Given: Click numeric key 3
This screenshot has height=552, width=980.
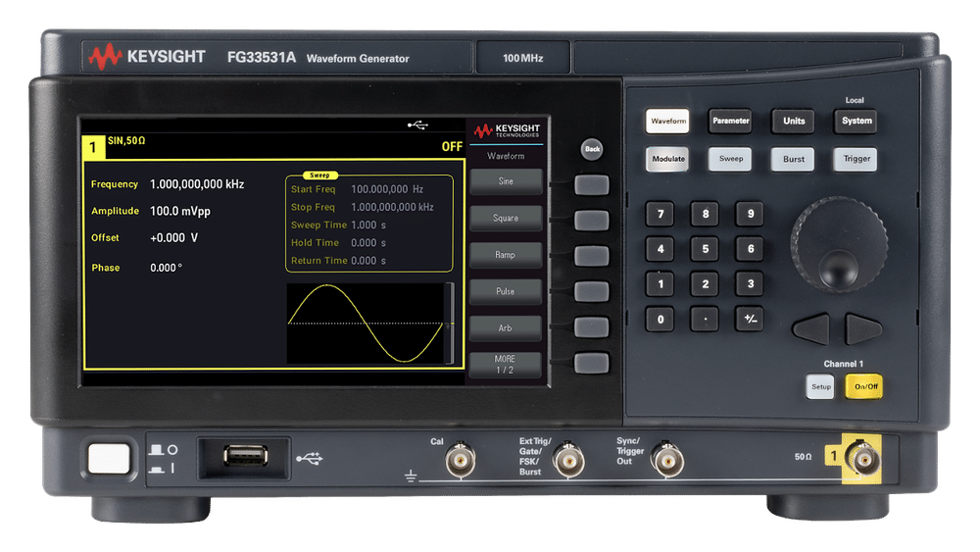Looking at the screenshot, I should coord(750,283).
